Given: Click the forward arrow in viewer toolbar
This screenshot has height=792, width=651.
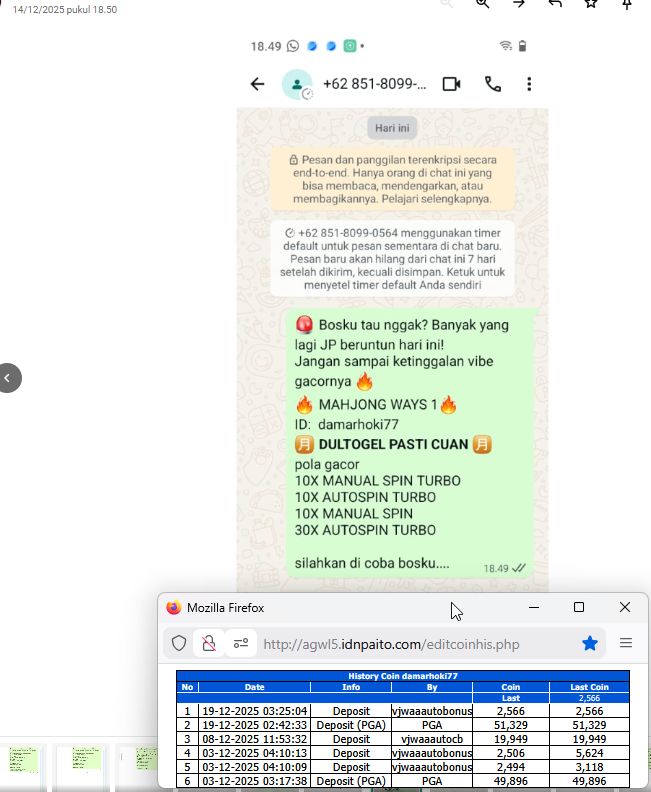Looking at the screenshot, I should 519,4.
